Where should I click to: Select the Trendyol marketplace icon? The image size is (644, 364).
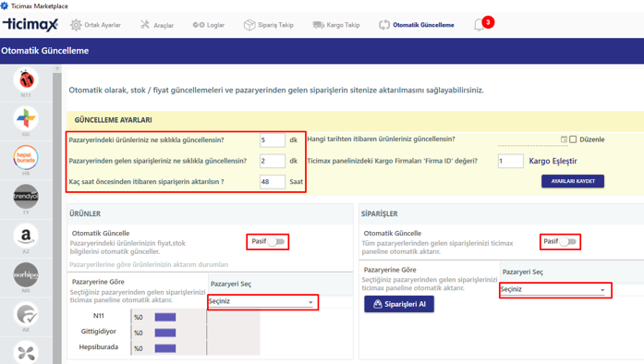(x=26, y=197)
